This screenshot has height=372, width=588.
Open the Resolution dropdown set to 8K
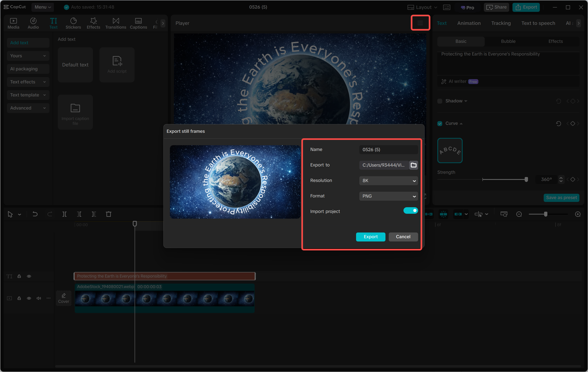(x=388, y=180)
